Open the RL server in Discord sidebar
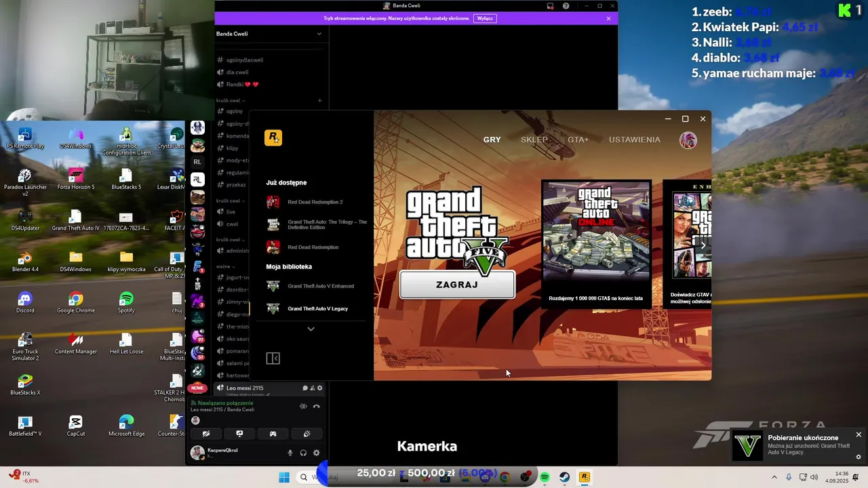Viewport: 868px width, 488px height. (x=197, y=162)
